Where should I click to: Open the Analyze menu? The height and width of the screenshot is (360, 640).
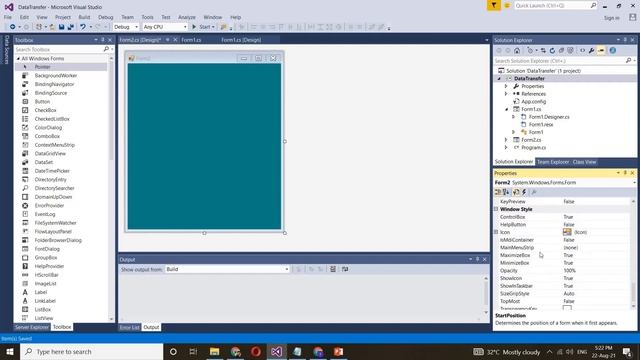(187, 17)
